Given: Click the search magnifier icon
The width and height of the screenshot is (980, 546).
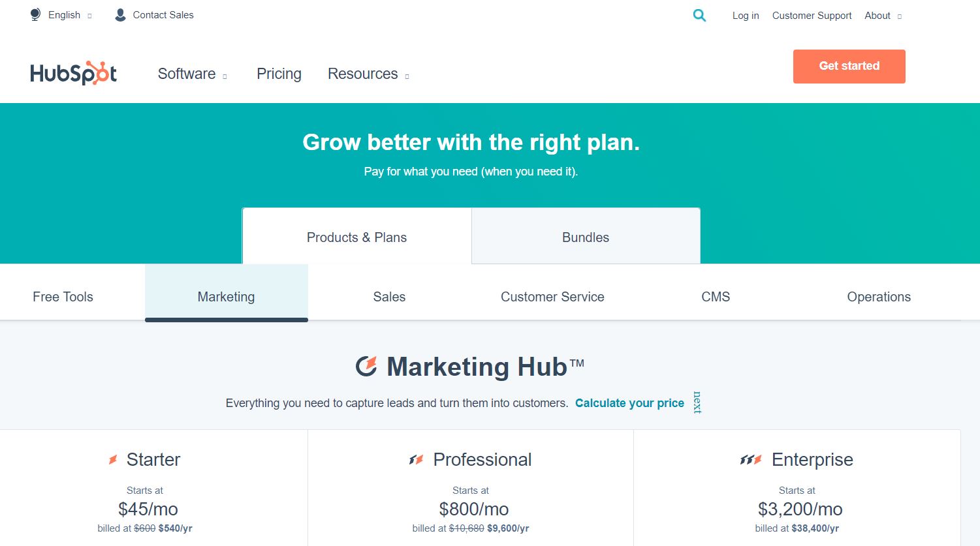Looking at the screenshot, I should tap(699, 16).
